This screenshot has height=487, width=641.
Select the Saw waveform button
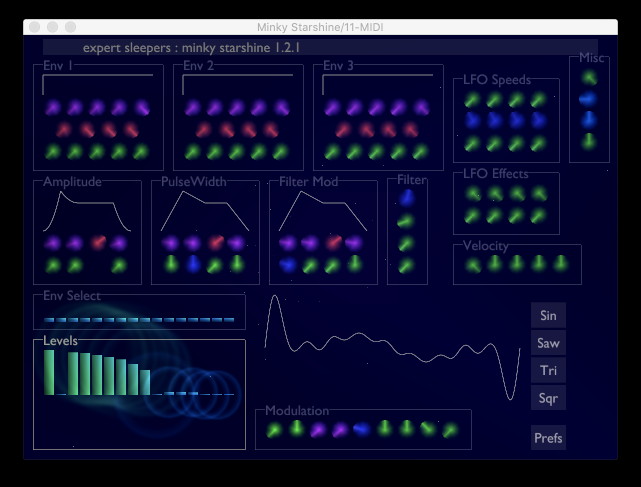click(x=548, y=343)
